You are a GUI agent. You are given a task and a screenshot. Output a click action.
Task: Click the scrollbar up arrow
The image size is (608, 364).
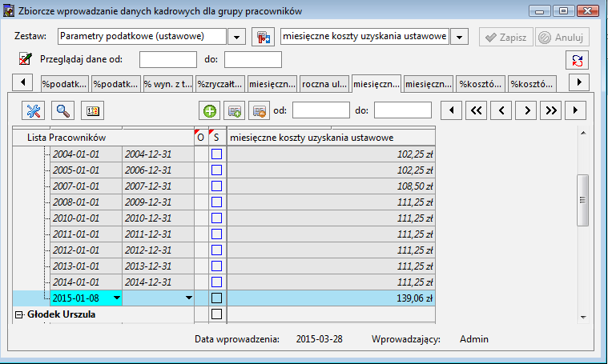click(583, 134)
